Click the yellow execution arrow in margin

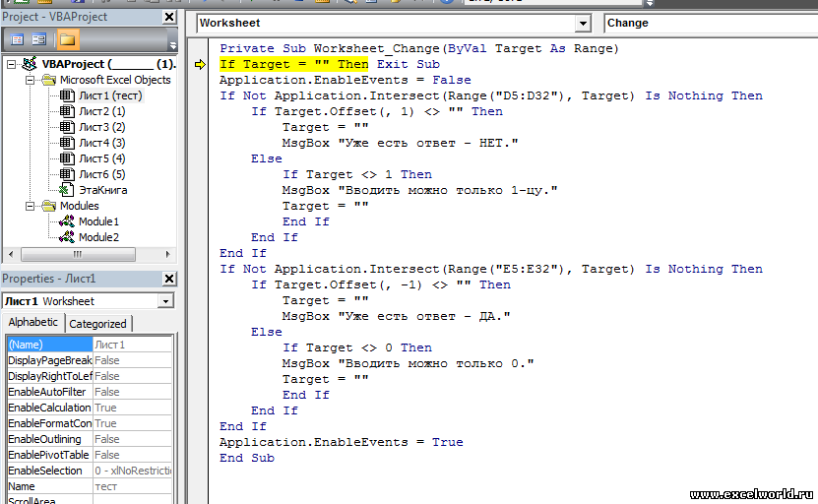tap(201, 64)
